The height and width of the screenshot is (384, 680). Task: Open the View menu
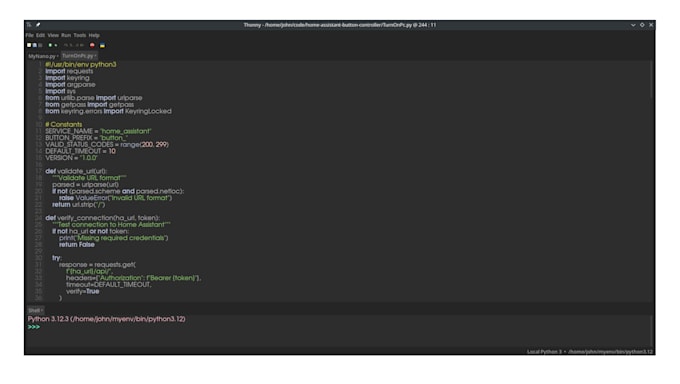point(53,35)
